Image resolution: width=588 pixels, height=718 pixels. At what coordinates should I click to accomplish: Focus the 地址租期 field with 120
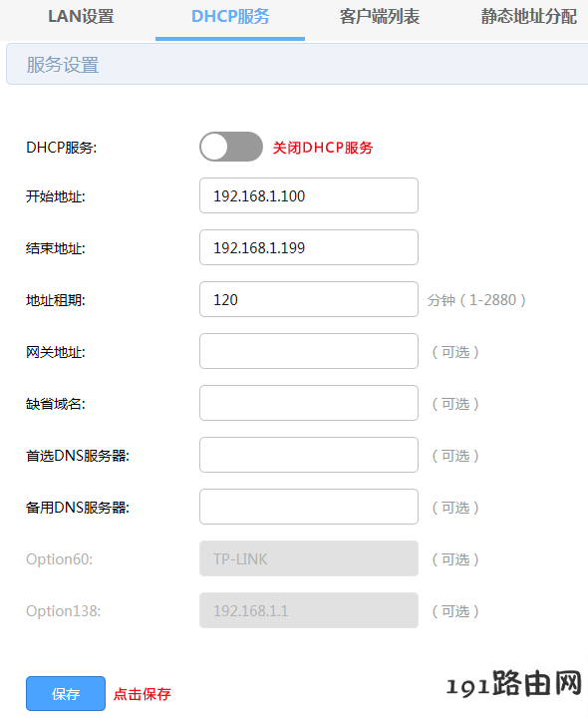click(x=309, y=299)
